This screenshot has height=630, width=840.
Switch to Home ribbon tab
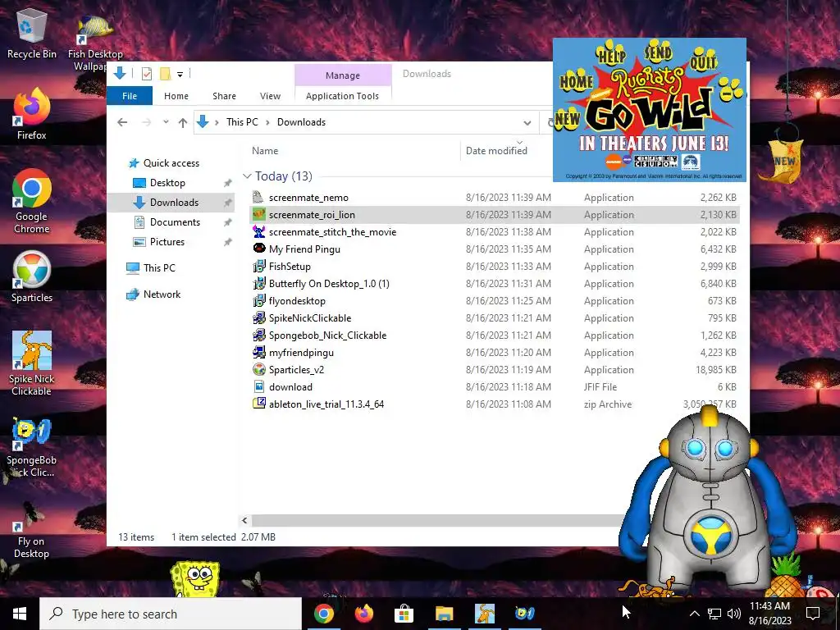pyautogui.click(x=176, y=96)
